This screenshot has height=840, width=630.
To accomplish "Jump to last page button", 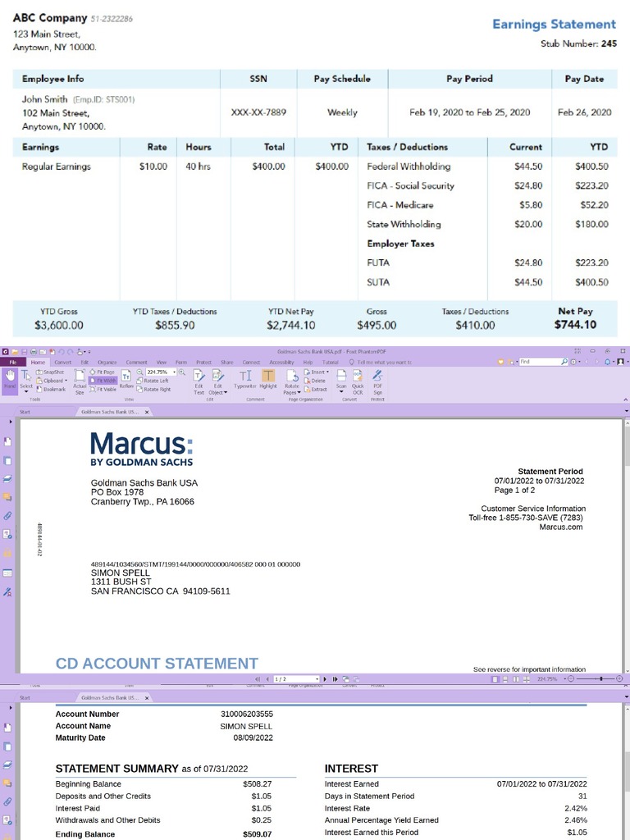I will (335, 678).
